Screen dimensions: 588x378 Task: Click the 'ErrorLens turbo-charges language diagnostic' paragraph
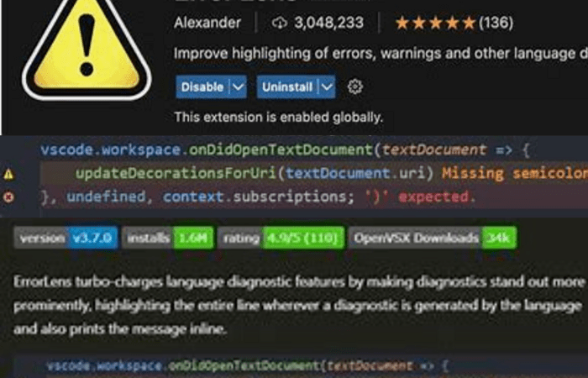coord(299,305)
